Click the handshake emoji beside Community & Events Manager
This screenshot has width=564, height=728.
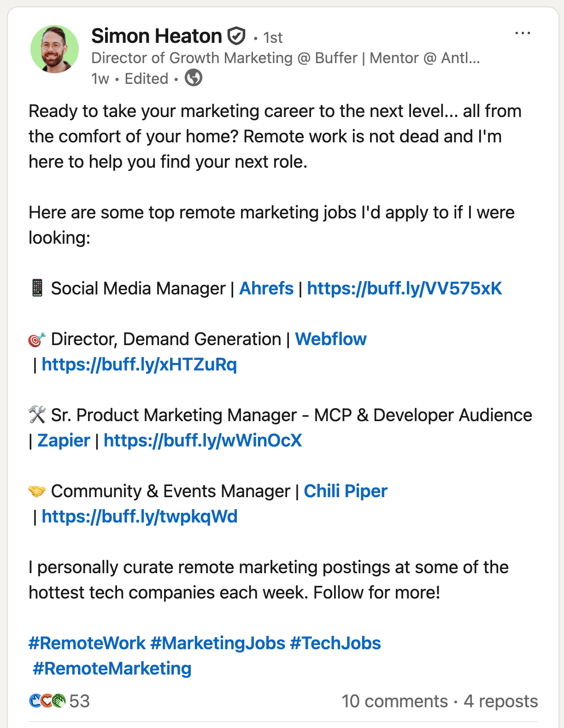(x=38, y=491)
